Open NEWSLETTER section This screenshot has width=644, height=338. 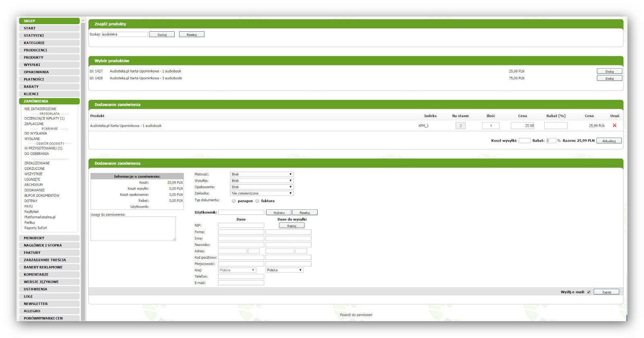click(x=49, y=304)
